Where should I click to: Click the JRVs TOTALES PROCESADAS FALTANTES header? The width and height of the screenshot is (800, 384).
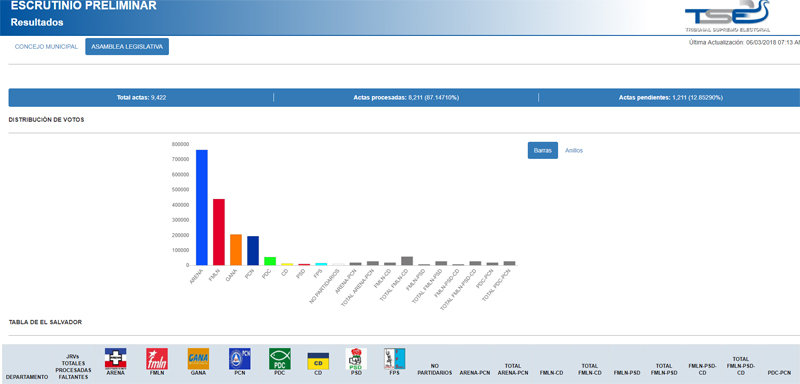pos(73,366)
